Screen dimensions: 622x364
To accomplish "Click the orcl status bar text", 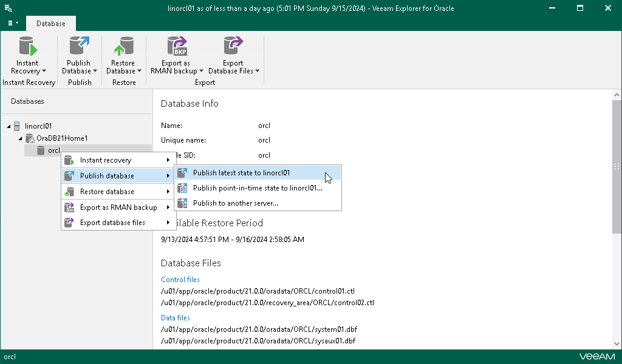I will click(x=10, y=357).
